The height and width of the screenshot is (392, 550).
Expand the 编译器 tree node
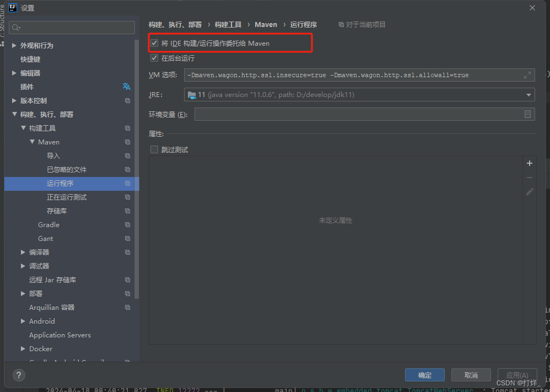[23, 252]
